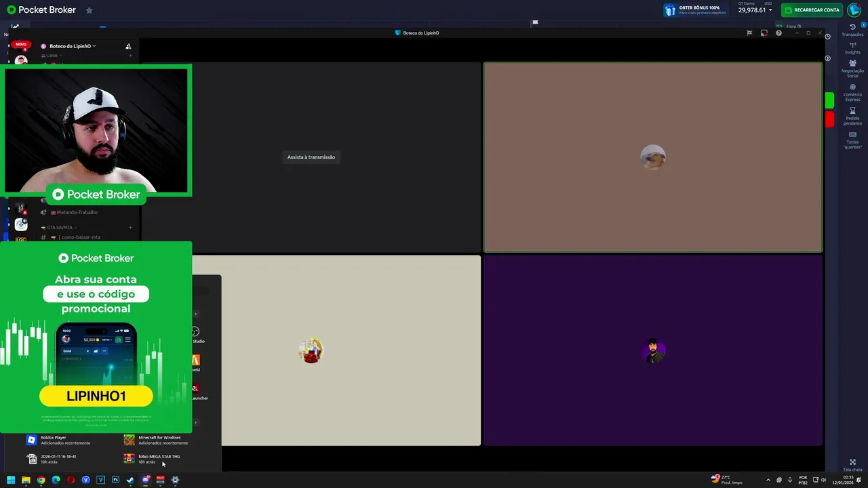Open Settings gear in taskbar
868x488 pixels.
[175, 480]
